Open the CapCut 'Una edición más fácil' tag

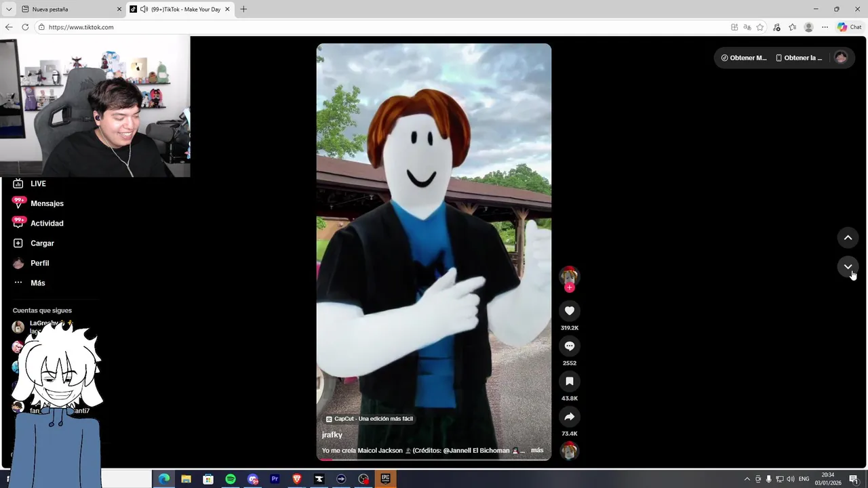(370, 419)
